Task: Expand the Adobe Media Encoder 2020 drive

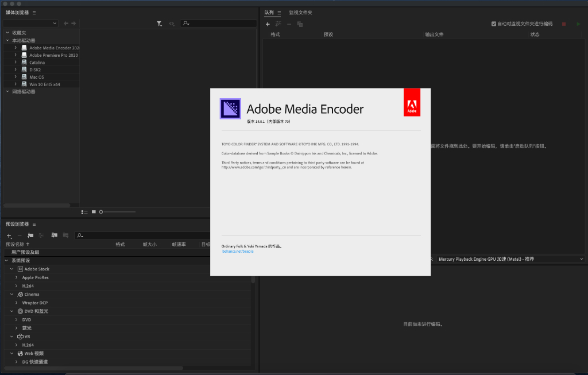Action: (16, 48)
